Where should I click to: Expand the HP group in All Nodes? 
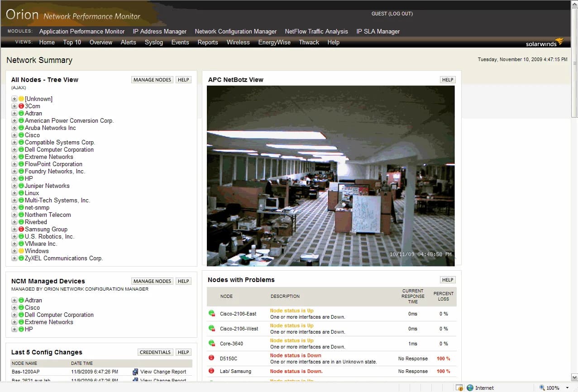[x=14, y=178]
